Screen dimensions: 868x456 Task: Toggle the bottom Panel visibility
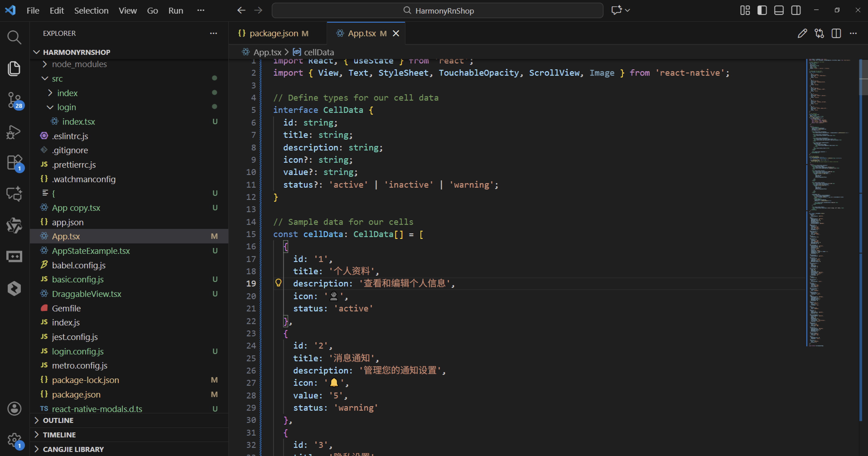pos(779,10)
